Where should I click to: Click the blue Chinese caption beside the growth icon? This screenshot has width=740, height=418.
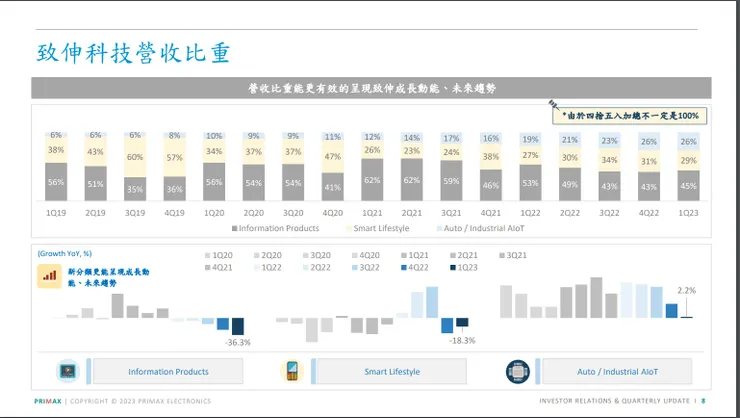coord(108,277)
